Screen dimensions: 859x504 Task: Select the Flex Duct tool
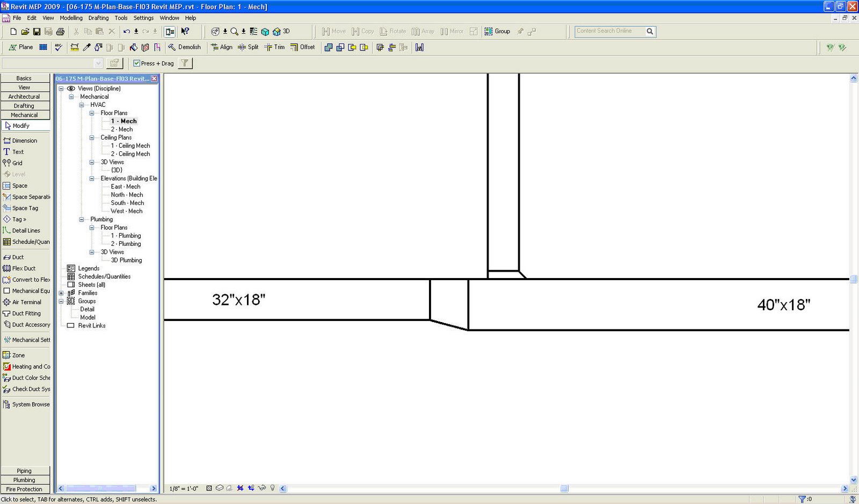click(x=19, y=268)
